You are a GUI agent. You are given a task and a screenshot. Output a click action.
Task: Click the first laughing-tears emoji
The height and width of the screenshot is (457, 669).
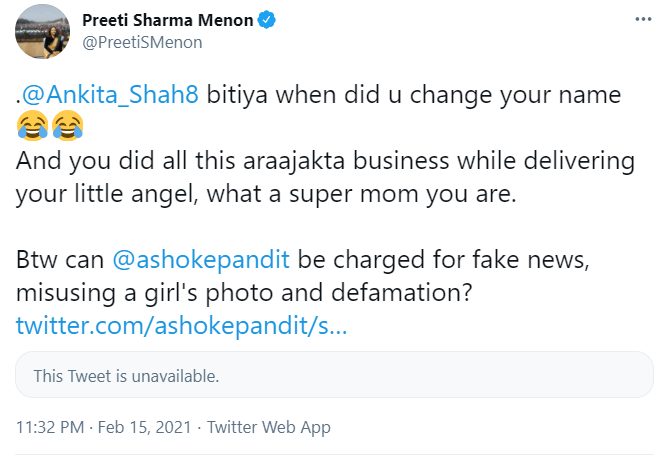(x=32, y=125)
